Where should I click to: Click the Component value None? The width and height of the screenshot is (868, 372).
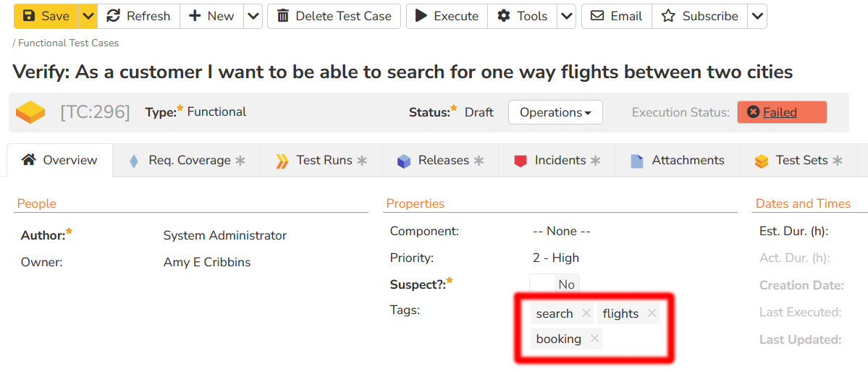(561, 232)
